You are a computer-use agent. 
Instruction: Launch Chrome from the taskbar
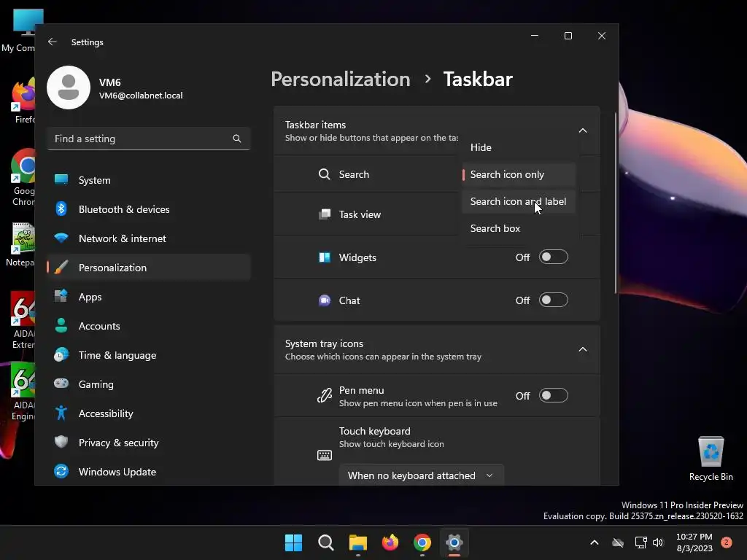[x=422, y=542]
